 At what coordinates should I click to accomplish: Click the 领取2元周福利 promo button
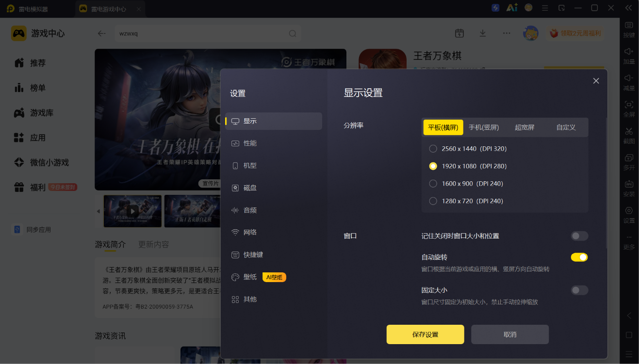coord(575,33)
